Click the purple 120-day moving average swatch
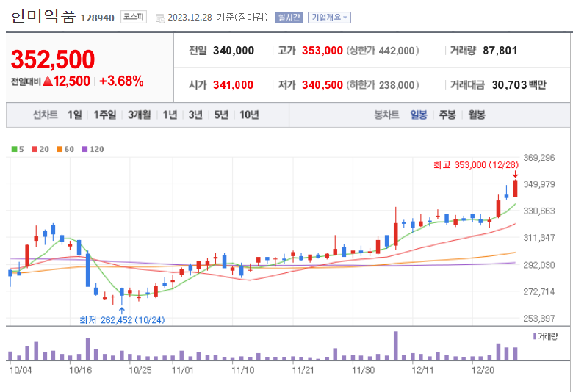The width and height of the screenshot is (573, 392). [x=84, y=149]
